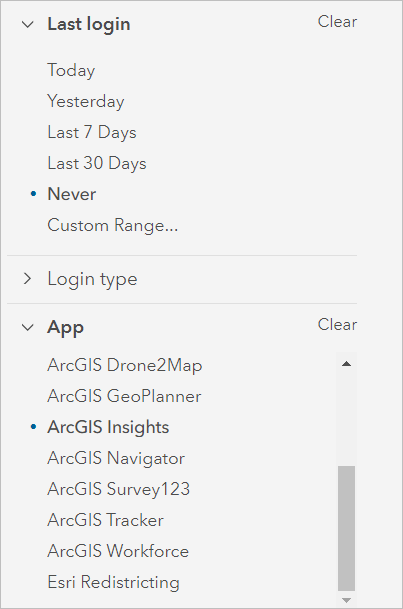Open Custom Range date option
The width and height of the screenshot is (403, 609).
coord(113,226)
